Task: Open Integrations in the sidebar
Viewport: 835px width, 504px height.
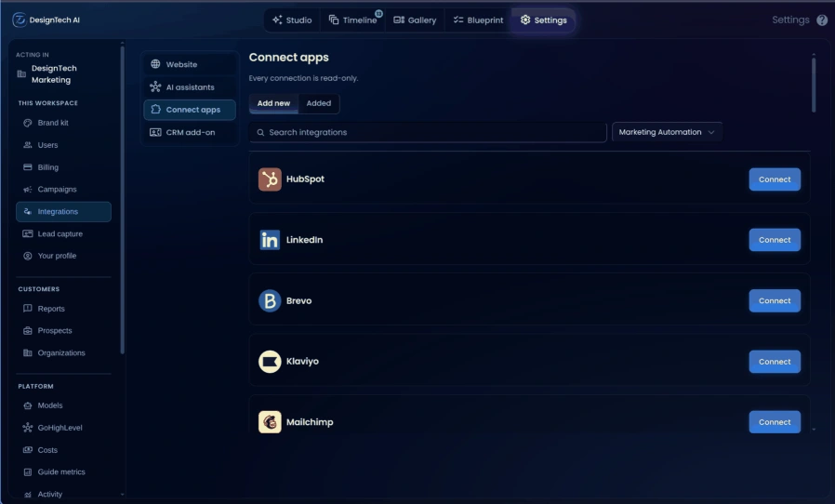Action: [x=63, y=211]
